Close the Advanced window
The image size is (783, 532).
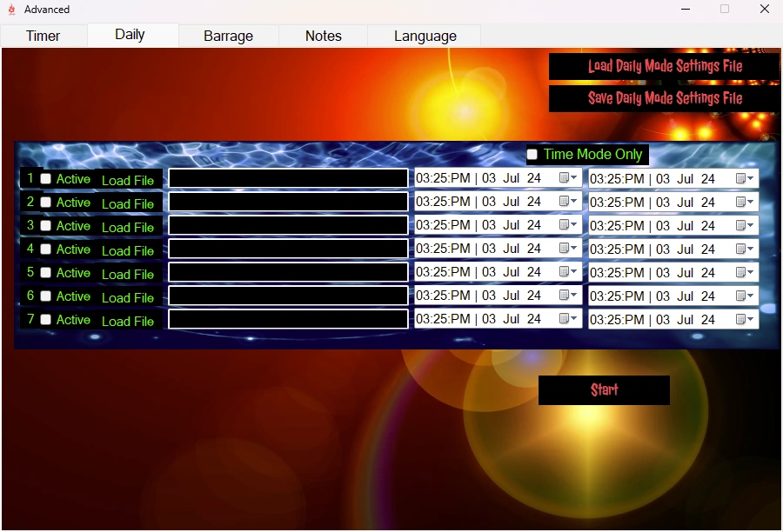(x=765, y=9)
